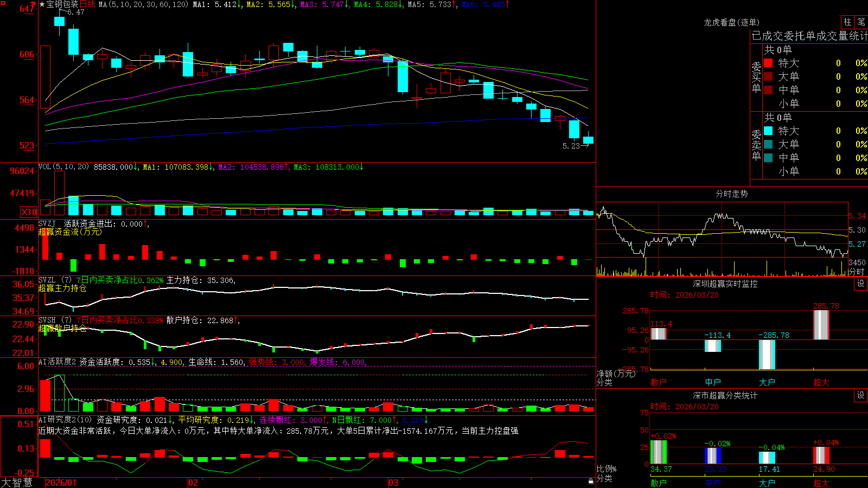
Task: Select 散户 category in realtime monitor chart
Action: pyautogui.click(x=659, y=382)
